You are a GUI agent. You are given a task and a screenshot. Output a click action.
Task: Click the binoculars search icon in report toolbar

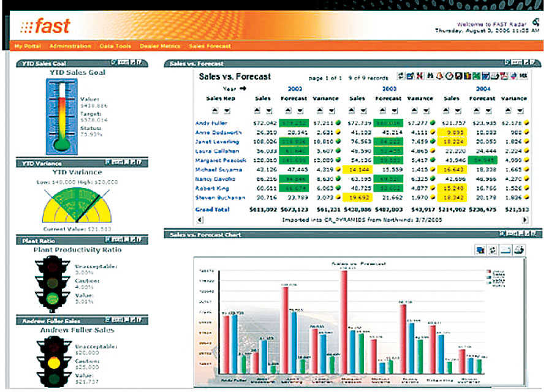pos(429,76)
